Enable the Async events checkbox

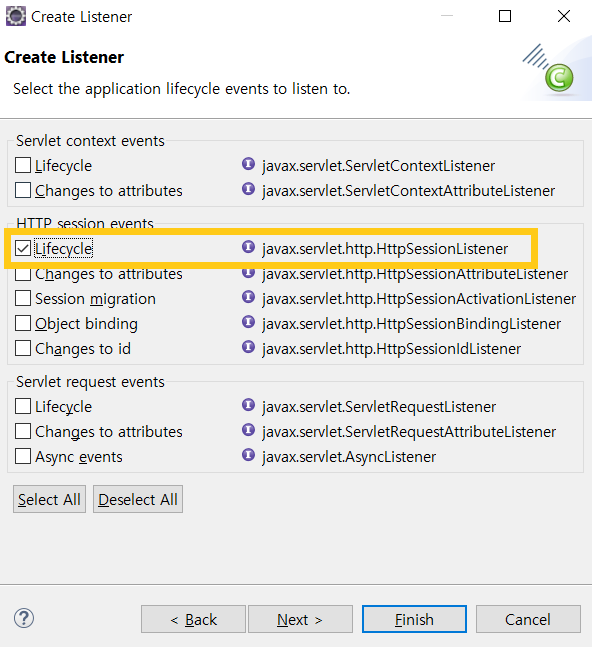coord(23,456)
